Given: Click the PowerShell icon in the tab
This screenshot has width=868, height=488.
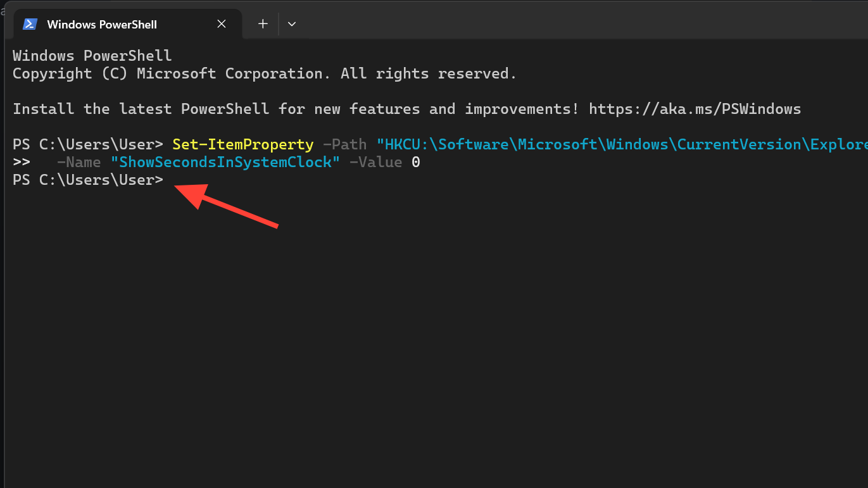Looking at the screenshot, I should click(x=29, y=24).
